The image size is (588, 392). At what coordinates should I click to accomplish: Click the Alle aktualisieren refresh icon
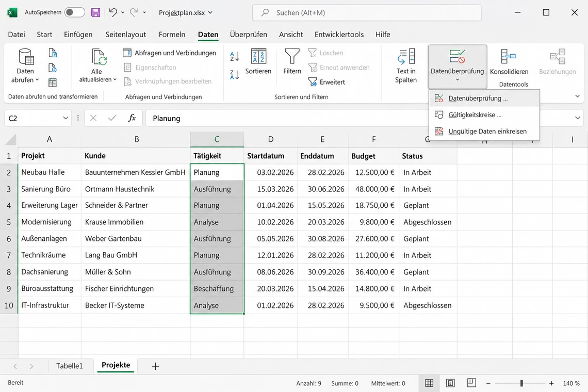point(99,57)
